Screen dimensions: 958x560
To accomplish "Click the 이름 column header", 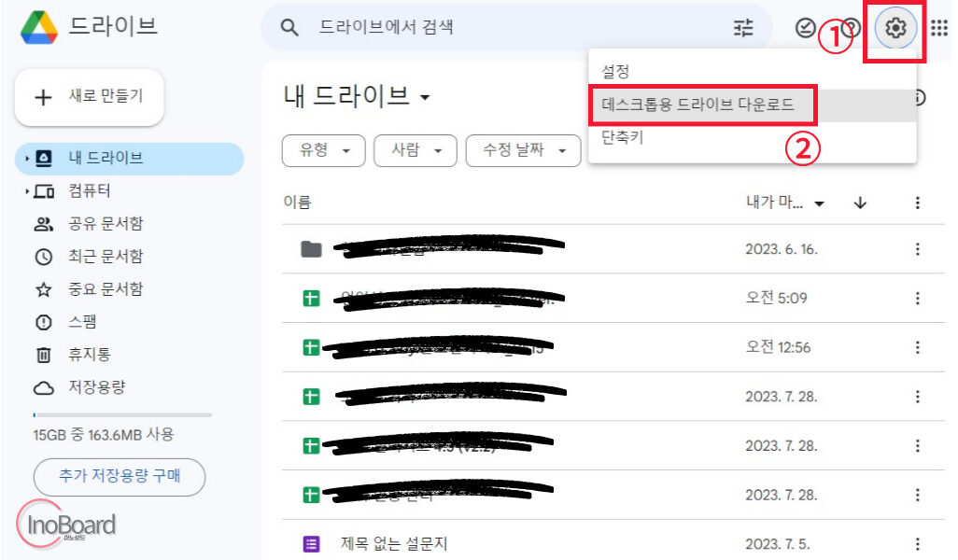I will click(x=298, y=203).
